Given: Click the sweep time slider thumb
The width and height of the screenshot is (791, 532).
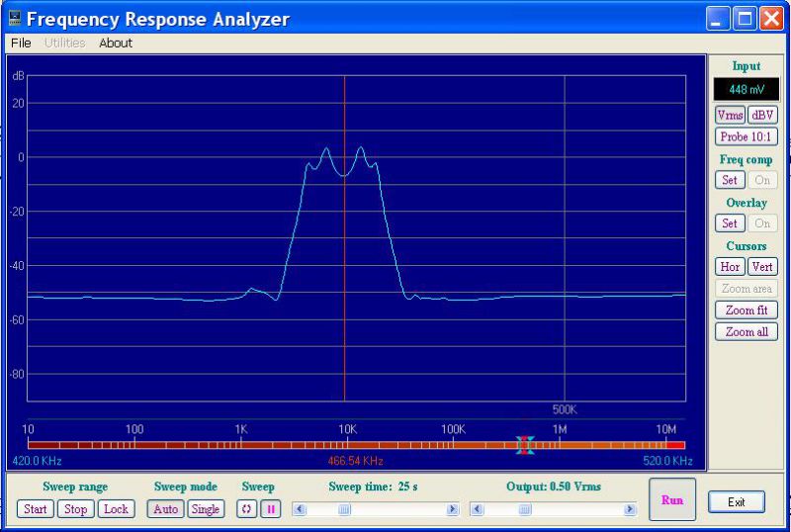Looking at the screenshot, I should pos(344,509).
